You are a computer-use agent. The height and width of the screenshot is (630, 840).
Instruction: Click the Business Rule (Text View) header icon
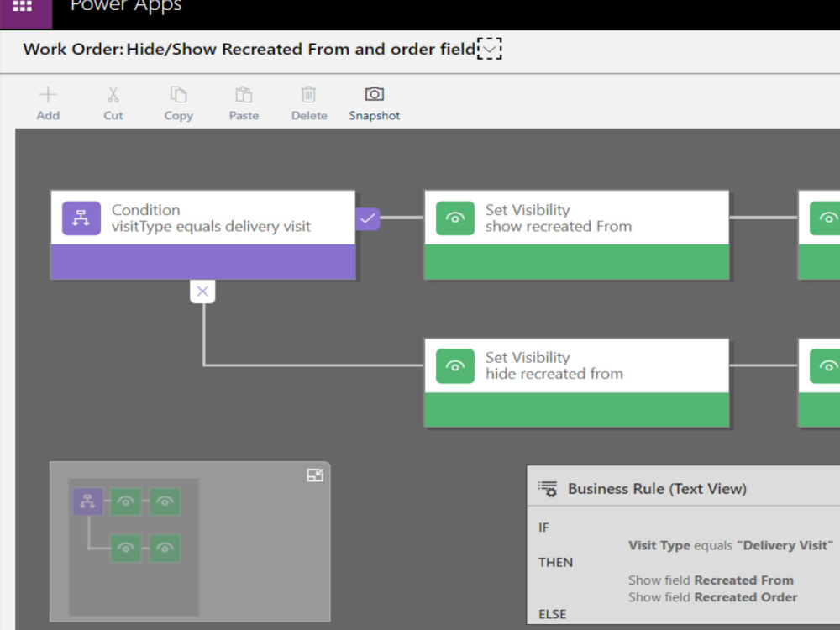[x=548, y=489]
